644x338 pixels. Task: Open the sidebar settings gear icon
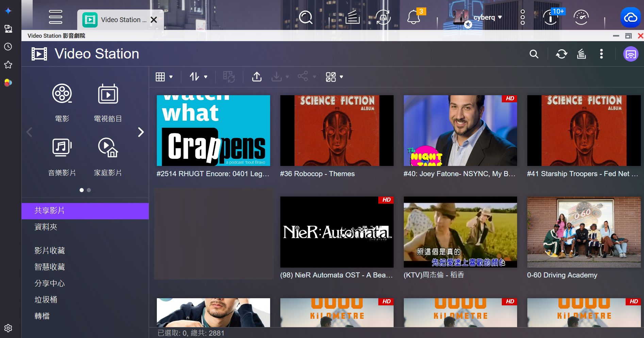click(x=8, y=328)
